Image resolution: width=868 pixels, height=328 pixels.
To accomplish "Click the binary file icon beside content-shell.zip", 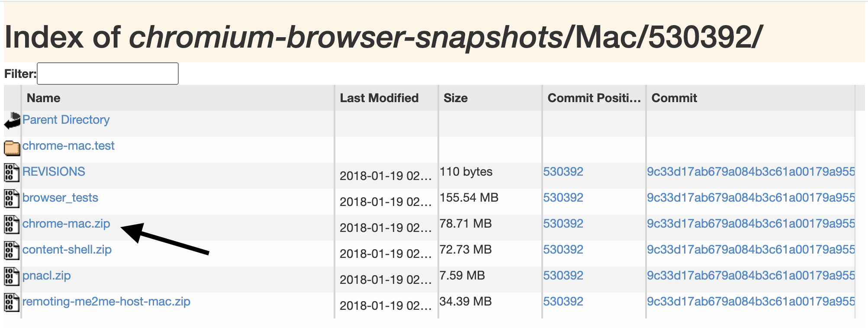I will [x=12, y=250].
